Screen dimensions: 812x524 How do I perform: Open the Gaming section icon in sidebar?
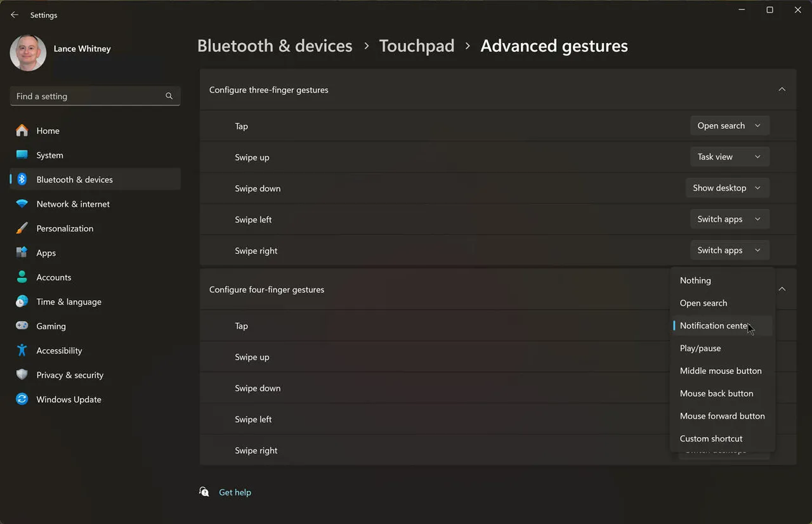(x=22, y=326)
